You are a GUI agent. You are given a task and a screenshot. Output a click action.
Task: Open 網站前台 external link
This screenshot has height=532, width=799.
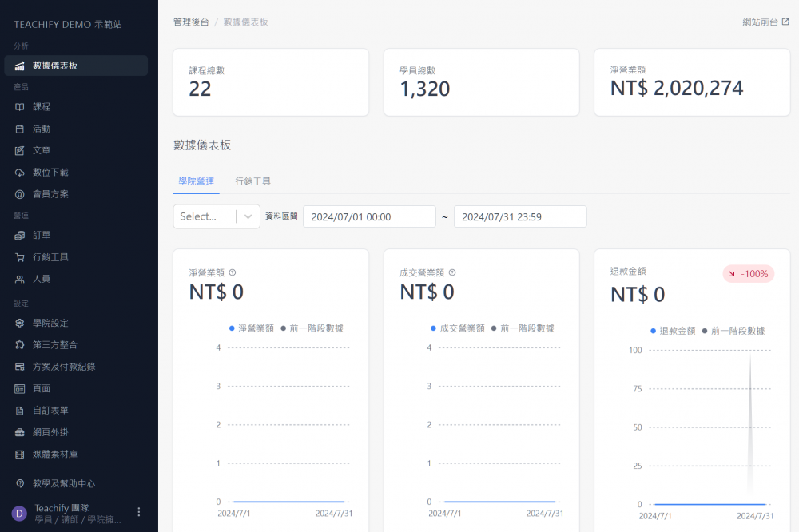[x=765, y=22]
